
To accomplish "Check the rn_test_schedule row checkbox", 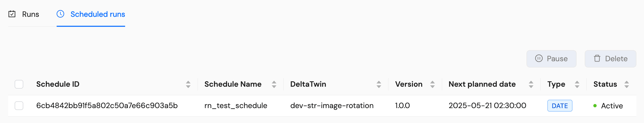I will (19, 106).
